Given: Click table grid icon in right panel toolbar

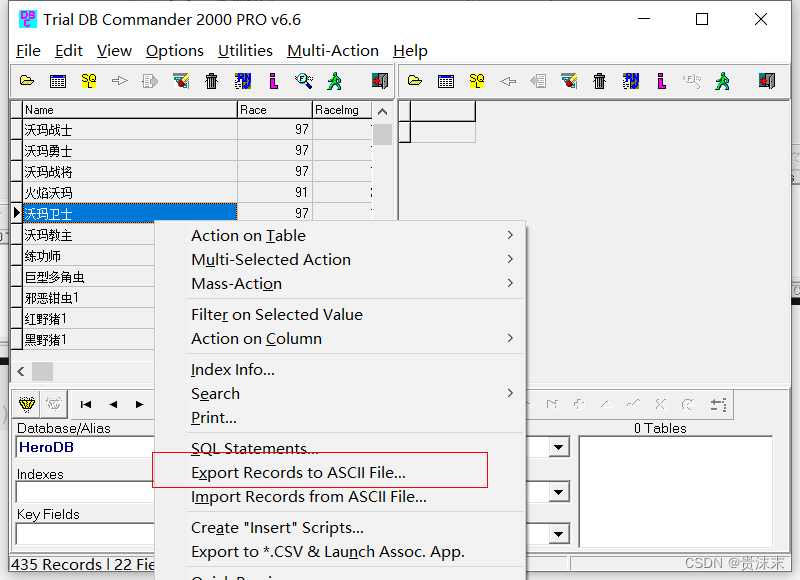Looking at the screenshot, I should pos(446,81).
